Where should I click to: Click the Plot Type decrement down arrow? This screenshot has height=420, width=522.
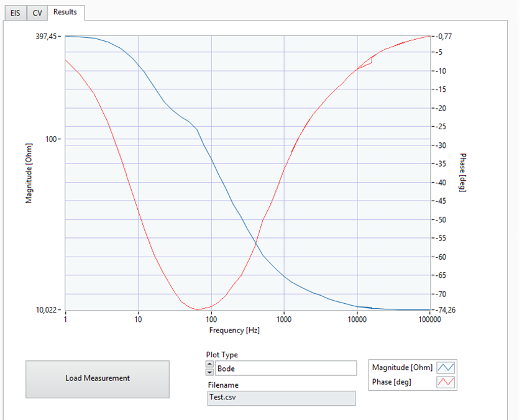click(x=210, y=372)
